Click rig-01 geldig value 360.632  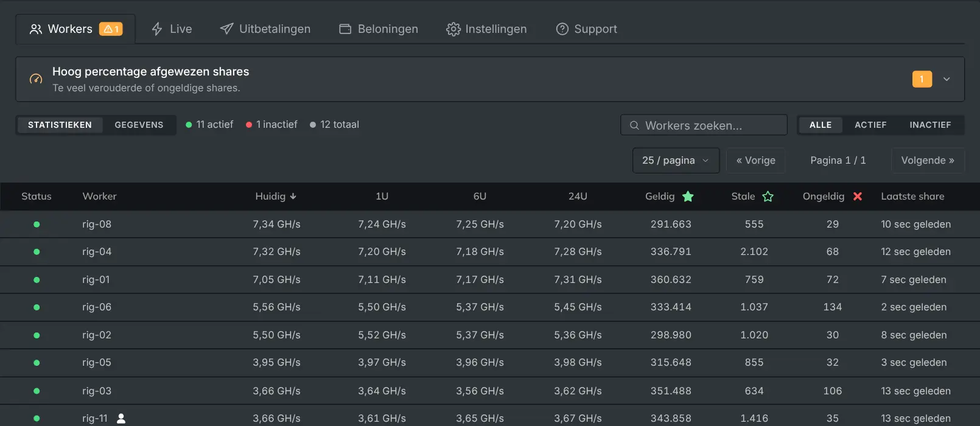(x=671, y=280)
